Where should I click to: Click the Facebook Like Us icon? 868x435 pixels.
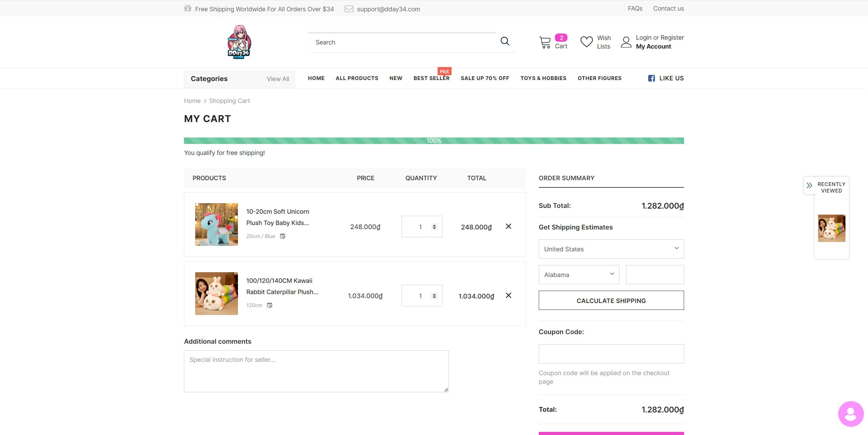(651, 78)
